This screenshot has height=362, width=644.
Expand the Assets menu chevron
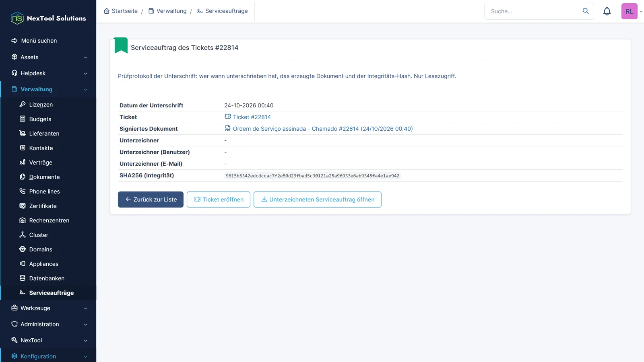tap(85, 58)
